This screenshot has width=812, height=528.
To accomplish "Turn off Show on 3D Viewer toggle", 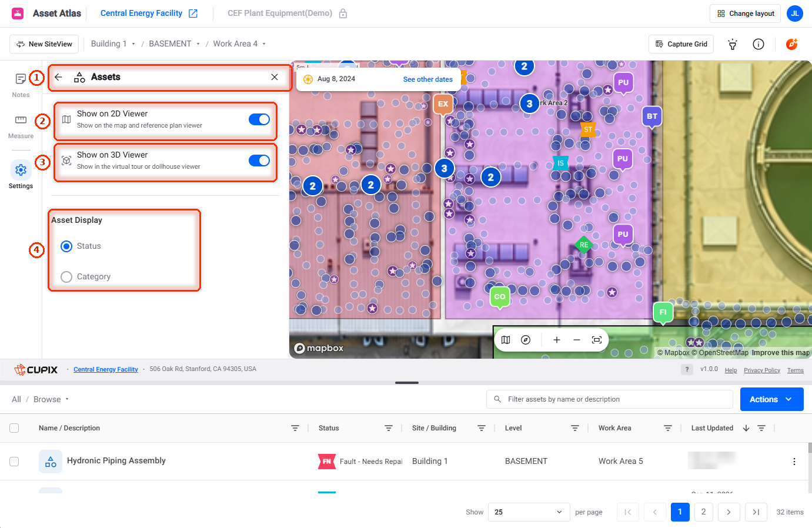I will (259, 161).
